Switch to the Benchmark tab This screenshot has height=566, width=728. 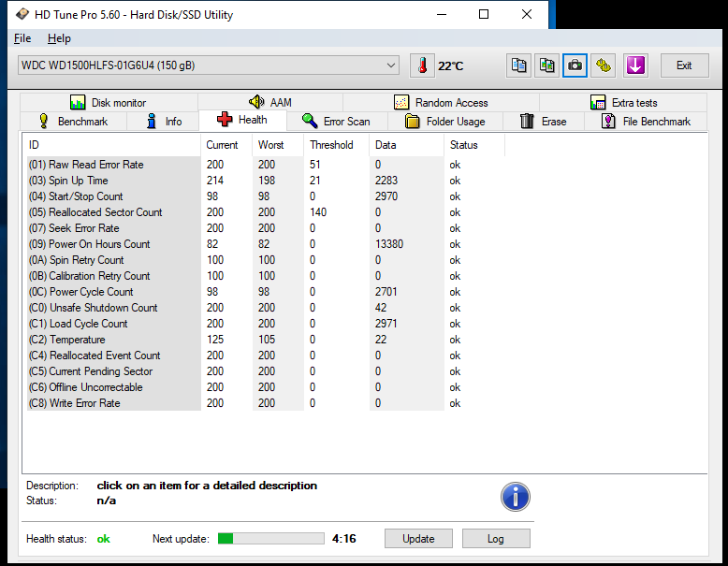click(x=73, y=122)
